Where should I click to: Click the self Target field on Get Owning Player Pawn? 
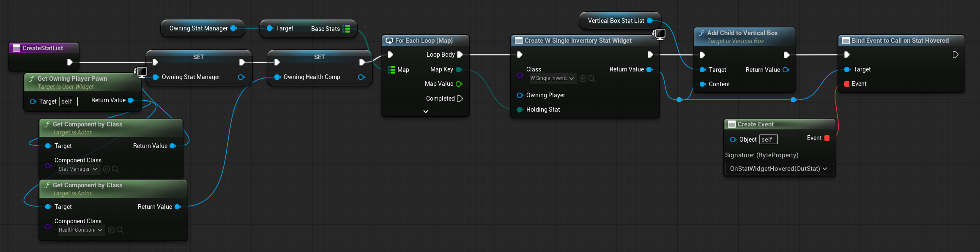[x=68, y=101]
